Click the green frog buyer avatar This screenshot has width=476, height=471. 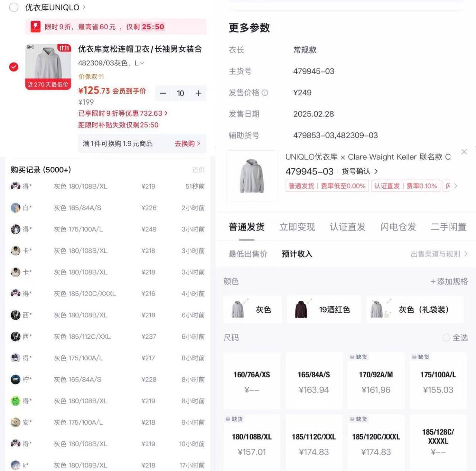(15, 401)
